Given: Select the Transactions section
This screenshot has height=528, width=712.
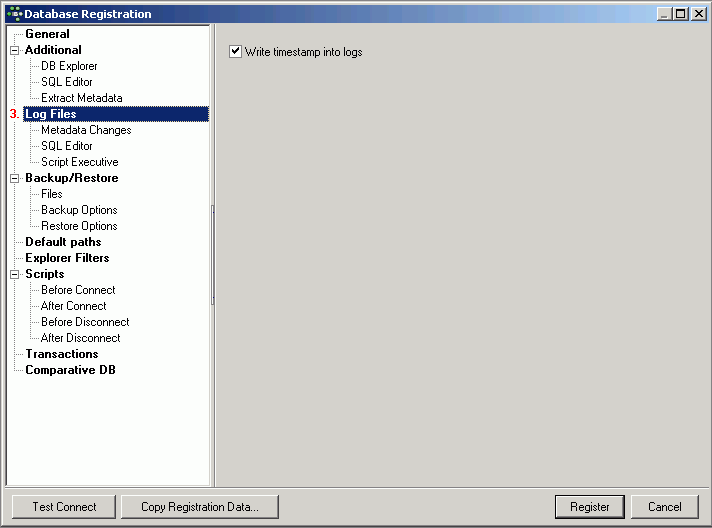Looking at the screenshot, I should point(62,354).
